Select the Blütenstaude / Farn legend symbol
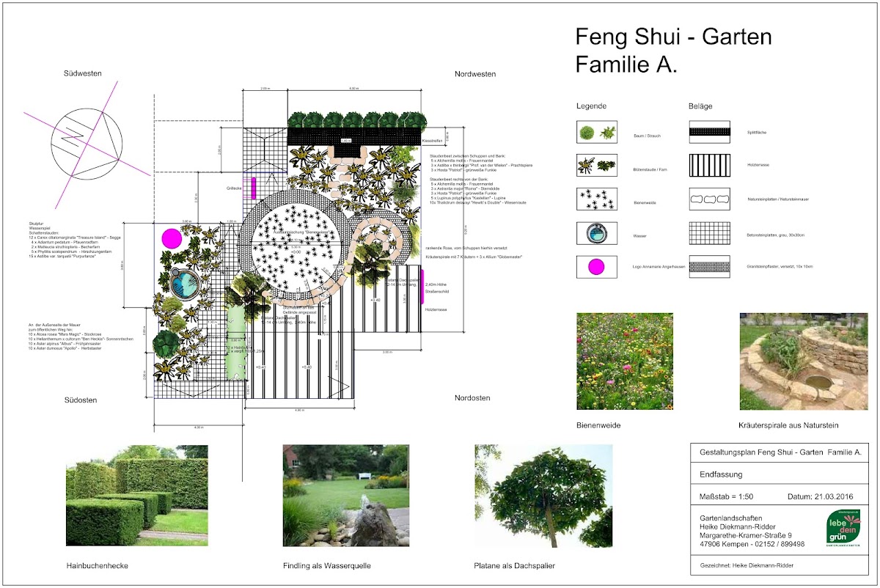 (596, 165)
